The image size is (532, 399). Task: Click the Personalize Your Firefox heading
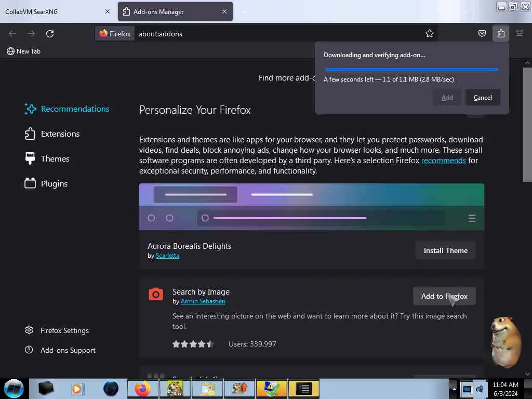click(195, 110)
